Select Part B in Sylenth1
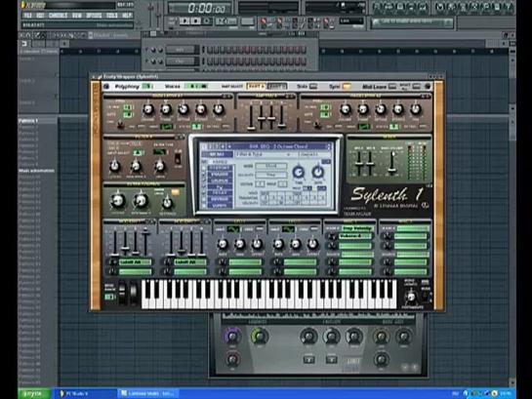 point(277,87)
